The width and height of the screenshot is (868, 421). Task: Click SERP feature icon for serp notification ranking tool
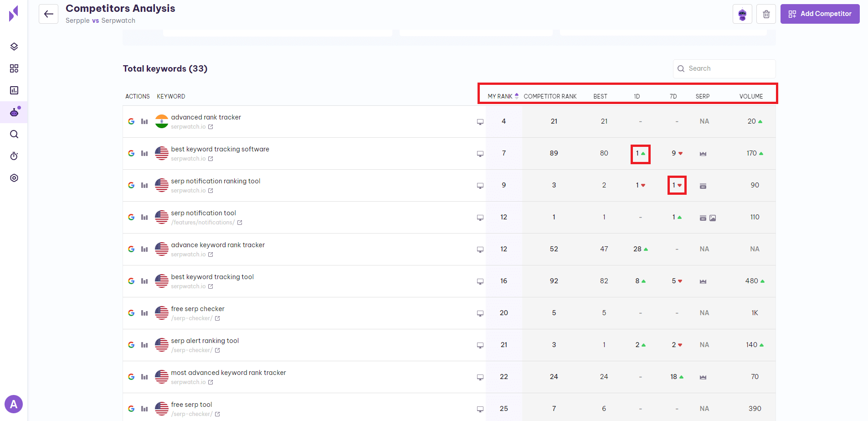703,186
